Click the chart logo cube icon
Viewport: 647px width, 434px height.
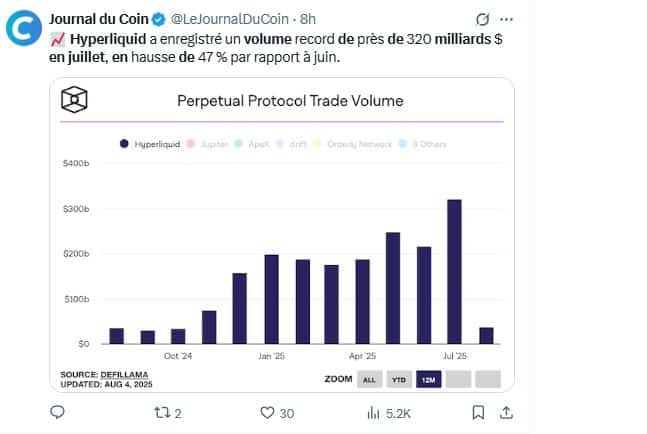click(74, 99)
